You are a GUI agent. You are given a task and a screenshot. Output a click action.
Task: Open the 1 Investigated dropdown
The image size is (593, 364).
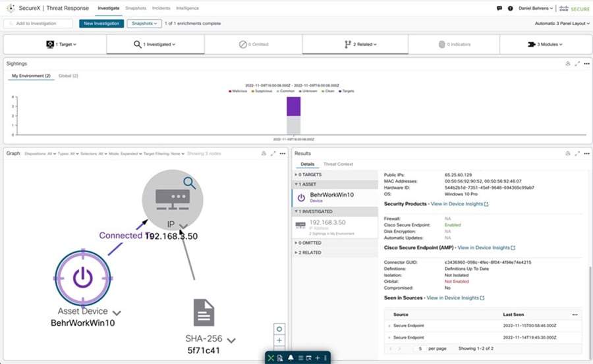(x=155, y=44)
